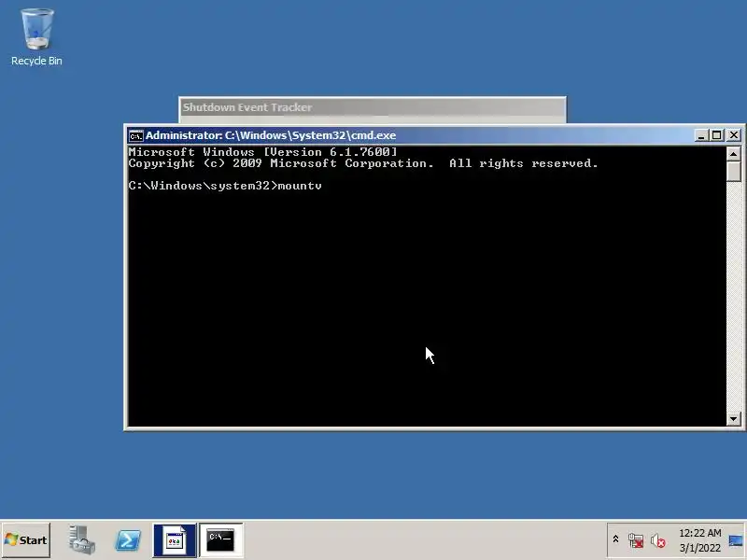Click the typed 'mountv' command text
This screenshot has height=560, width=747.
(300, 186)
